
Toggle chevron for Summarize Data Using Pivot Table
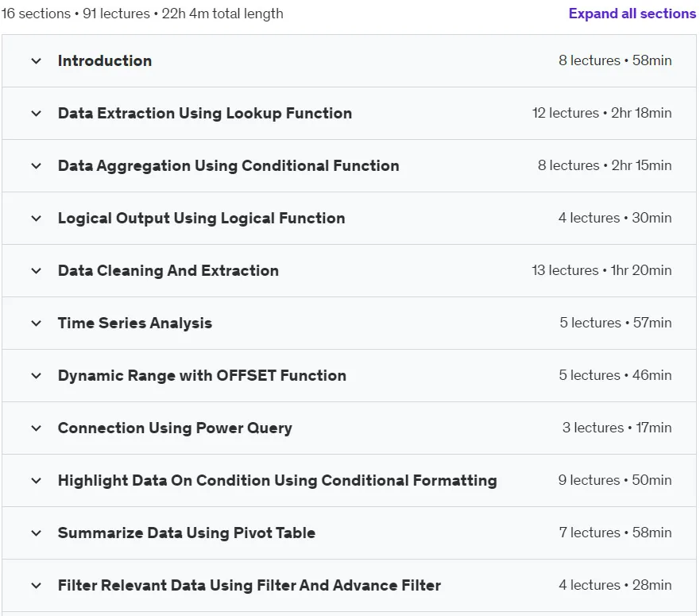coord(37,533)
